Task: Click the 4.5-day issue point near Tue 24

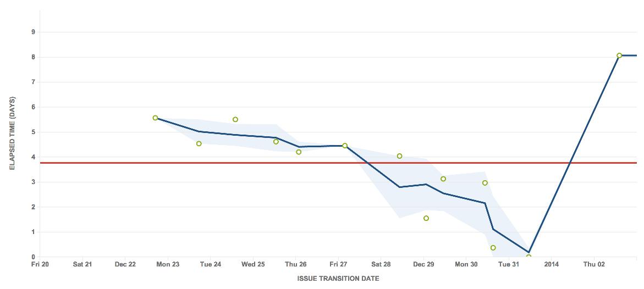Action: point(199,144)
